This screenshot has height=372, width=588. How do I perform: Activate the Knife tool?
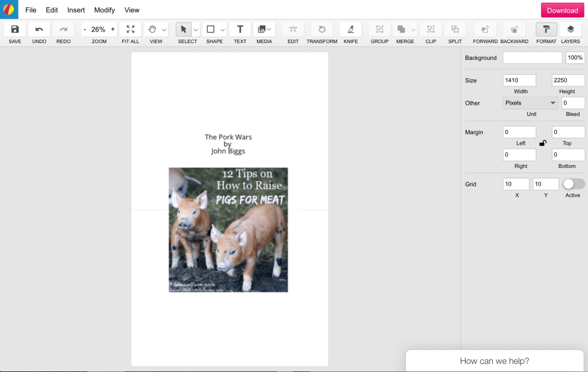(350, 29)
